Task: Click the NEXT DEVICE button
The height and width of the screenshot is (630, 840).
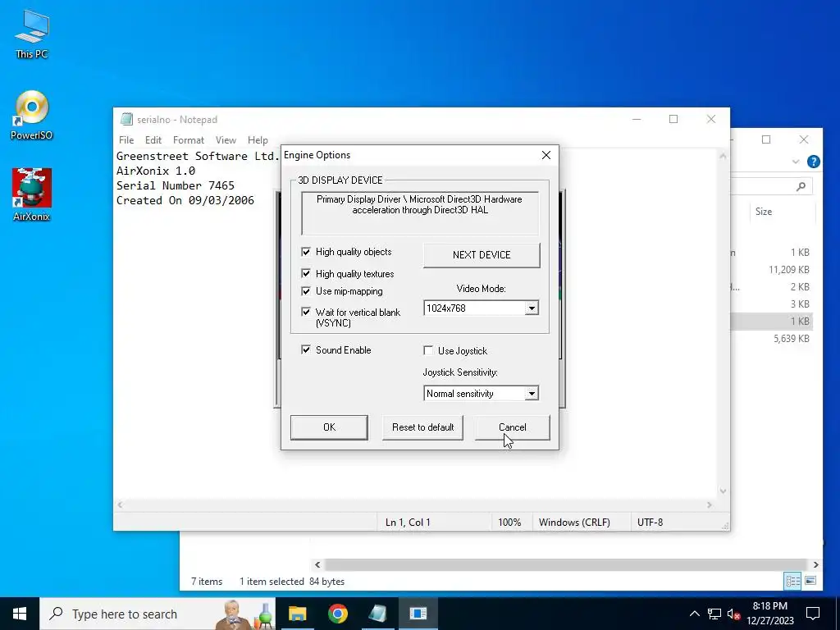Action: [482, 255]
